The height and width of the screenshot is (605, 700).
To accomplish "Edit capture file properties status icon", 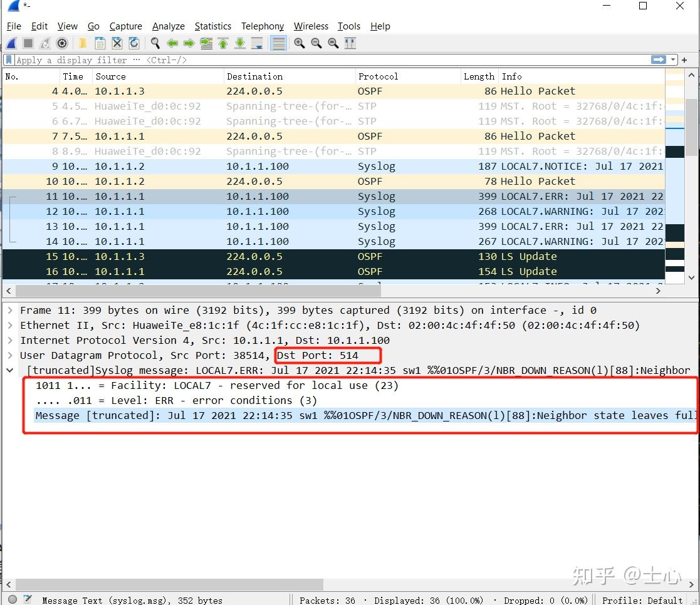I will (x=28, y=599).
